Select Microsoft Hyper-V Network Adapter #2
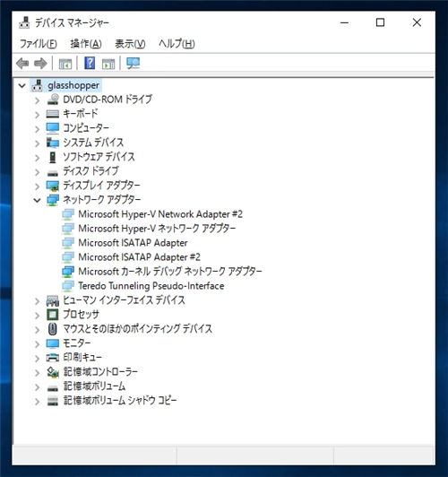Screen dimensions: 448x477 point(160,214)
